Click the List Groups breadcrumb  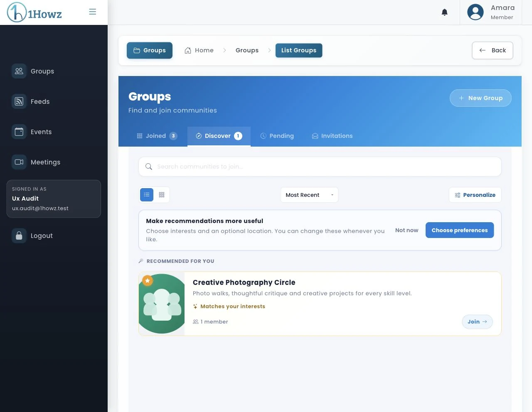click(299, 50)
